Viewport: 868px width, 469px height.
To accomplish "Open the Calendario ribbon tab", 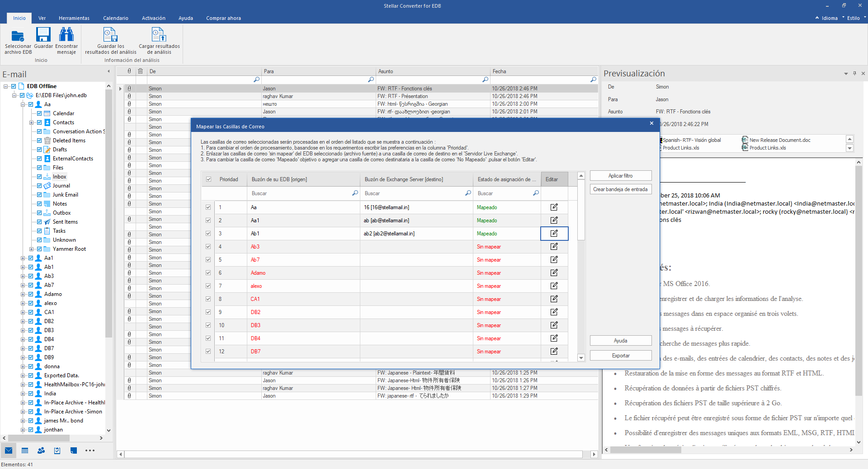I will tap(116, 18).
